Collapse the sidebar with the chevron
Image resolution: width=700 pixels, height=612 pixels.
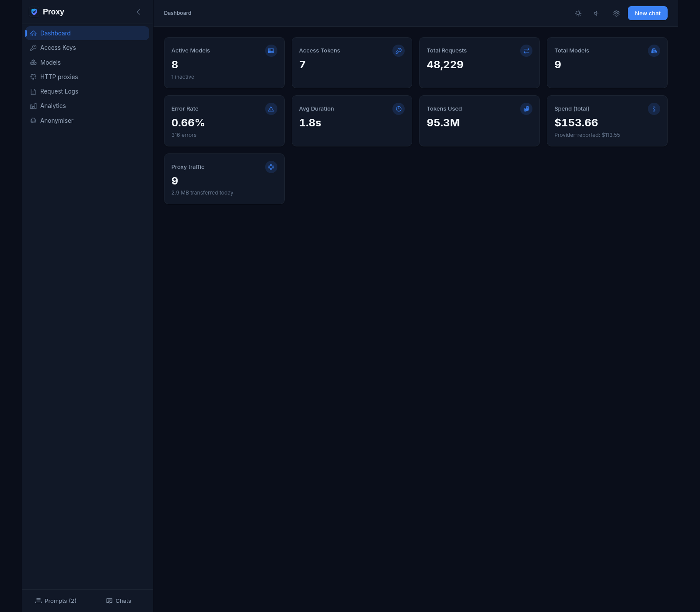coord(139,12)
